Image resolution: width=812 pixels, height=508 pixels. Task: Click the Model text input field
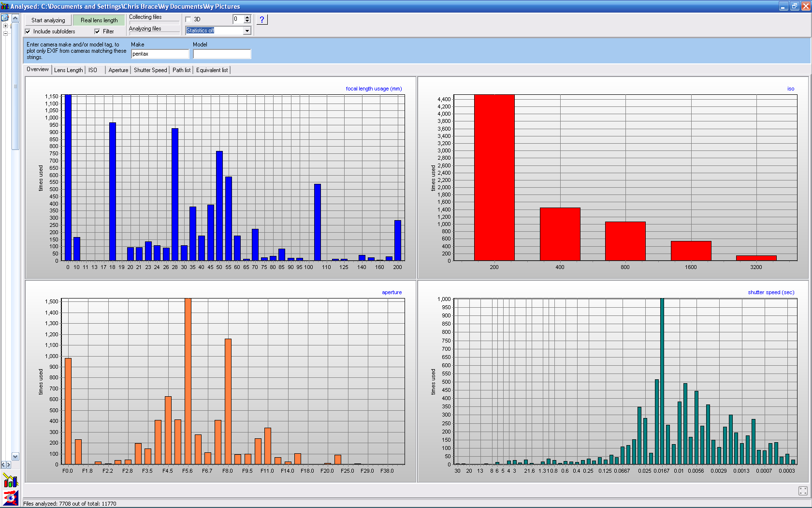(x=222, y=54)
